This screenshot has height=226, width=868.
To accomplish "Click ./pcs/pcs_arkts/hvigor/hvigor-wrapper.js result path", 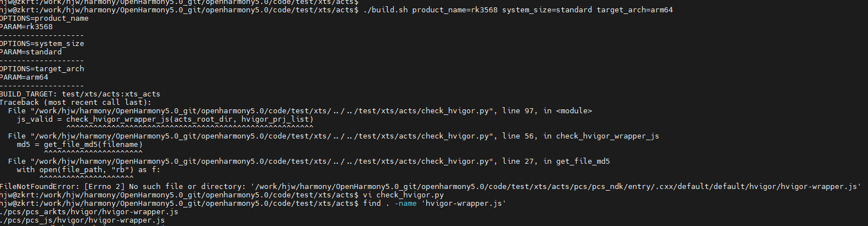I will [x=89, y=212].
